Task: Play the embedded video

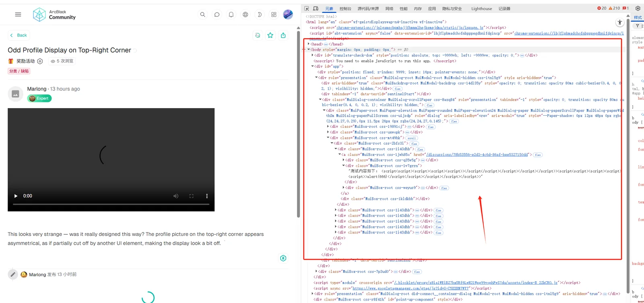Action: (16, 196)
